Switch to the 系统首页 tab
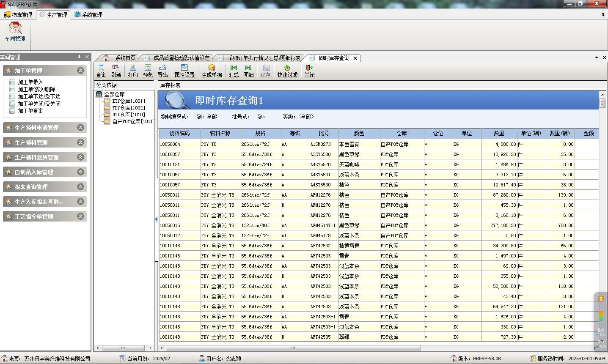The image size is (608, 364). click(x=125, y=58)
